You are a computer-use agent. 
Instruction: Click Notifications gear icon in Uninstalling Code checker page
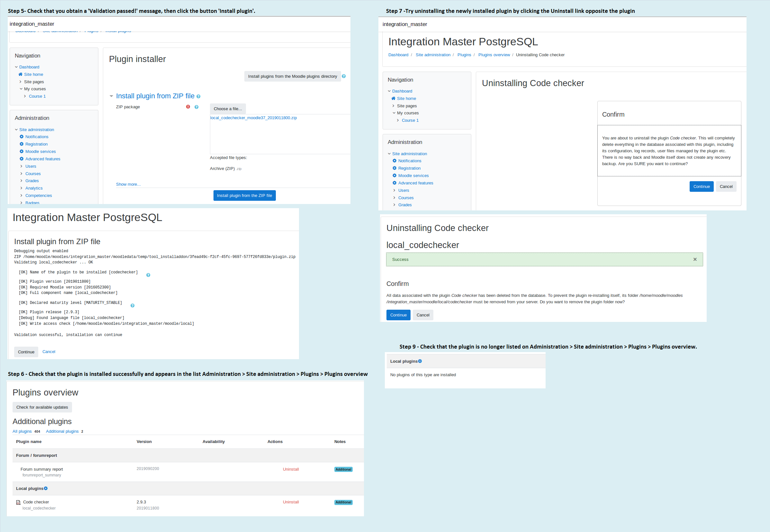[394, 161]
